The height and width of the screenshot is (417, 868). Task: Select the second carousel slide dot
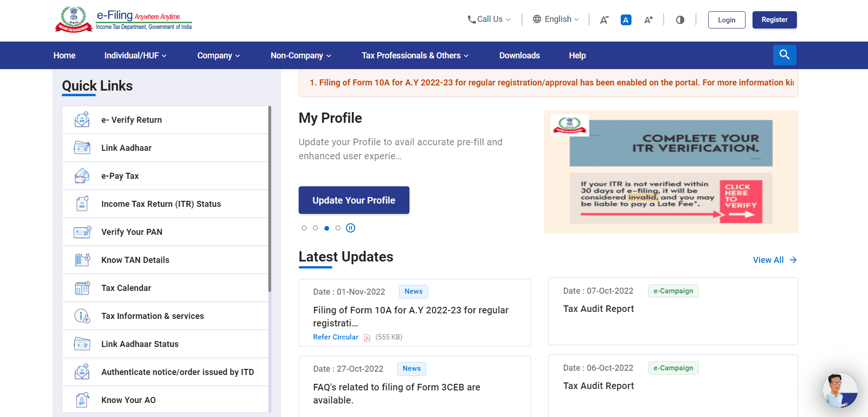(316, 228)
